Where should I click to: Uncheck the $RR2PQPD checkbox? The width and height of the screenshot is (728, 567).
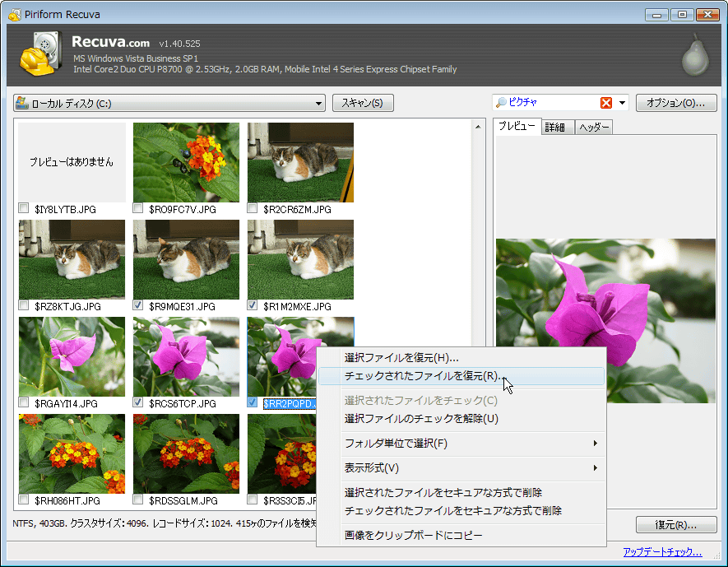coord(252,402)
